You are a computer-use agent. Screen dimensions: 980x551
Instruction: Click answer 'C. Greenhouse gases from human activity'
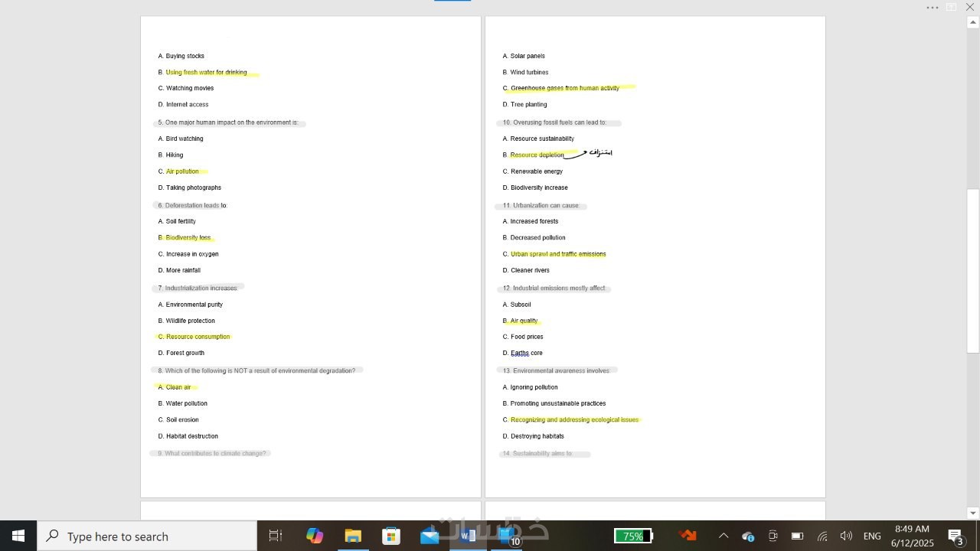point(561,88)
